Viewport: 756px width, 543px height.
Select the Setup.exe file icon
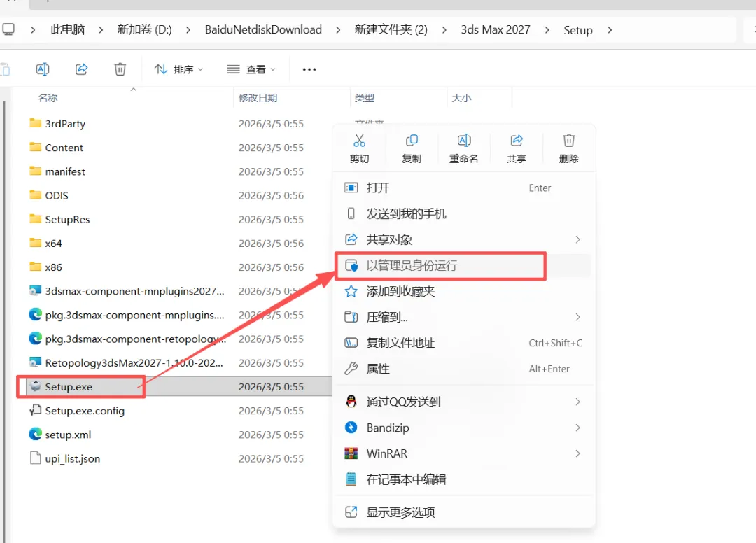(35, 386)
